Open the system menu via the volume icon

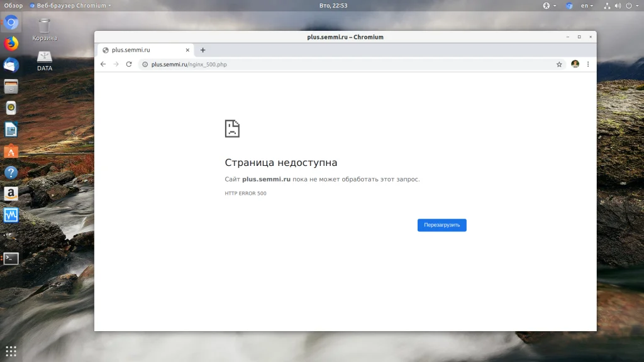click(x=618, y=6)
